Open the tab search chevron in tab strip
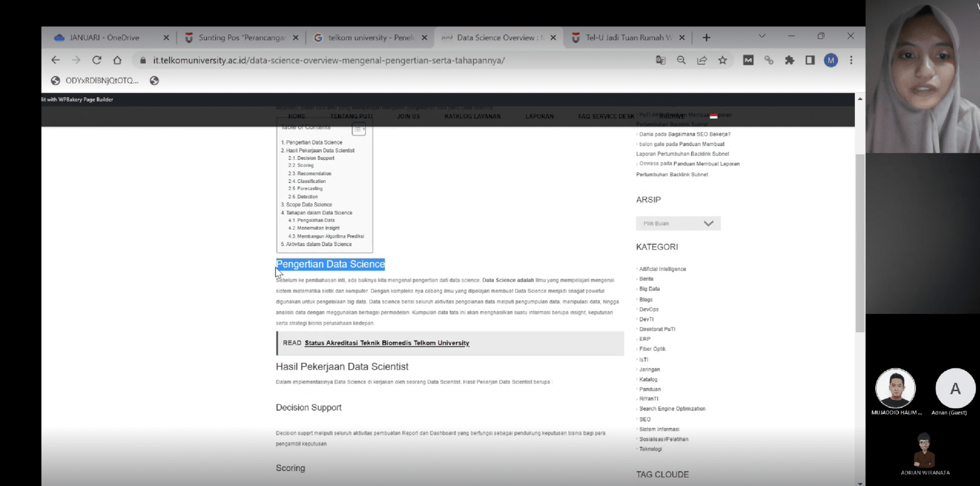 [762, 36]
